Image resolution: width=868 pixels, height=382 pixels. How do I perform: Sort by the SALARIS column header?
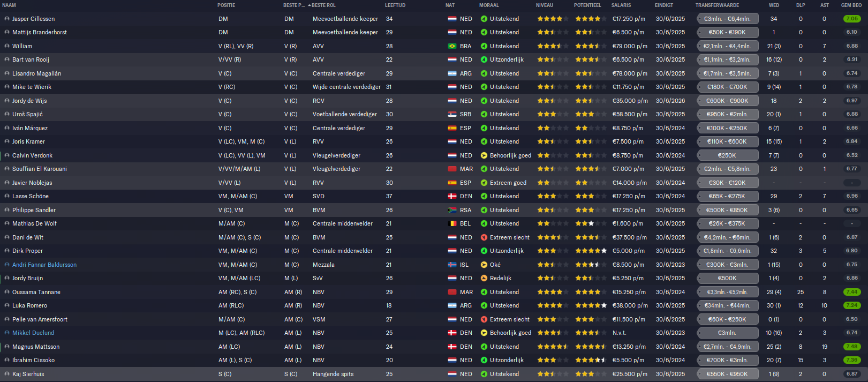(621, 5)
